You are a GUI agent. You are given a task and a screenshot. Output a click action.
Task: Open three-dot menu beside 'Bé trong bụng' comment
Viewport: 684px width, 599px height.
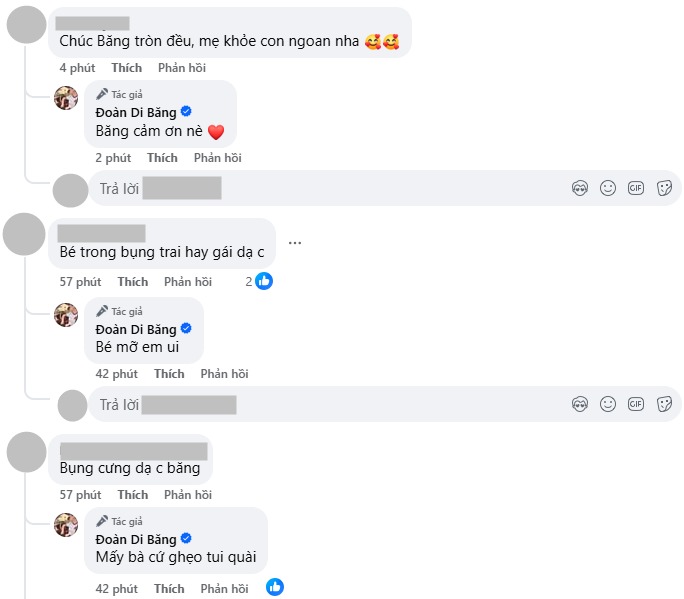pyautogui.click(x=295, y=242)
